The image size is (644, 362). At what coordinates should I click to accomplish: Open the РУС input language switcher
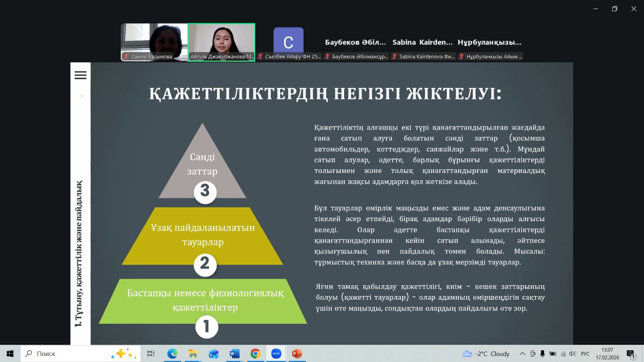pos(585,354)
